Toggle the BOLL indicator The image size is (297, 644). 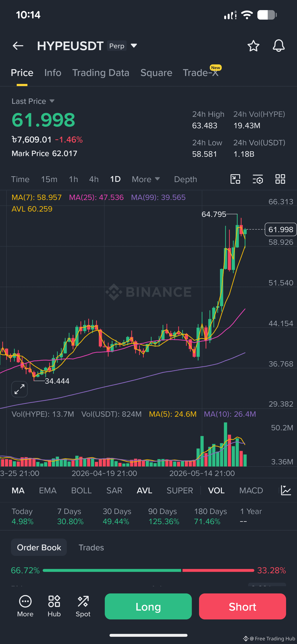[x=81, y=490]
